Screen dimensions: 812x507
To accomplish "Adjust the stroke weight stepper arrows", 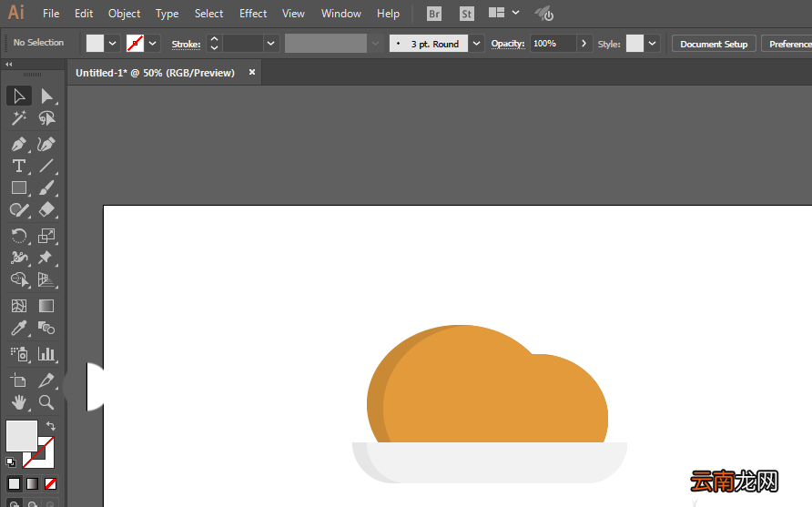I will 215,44.
